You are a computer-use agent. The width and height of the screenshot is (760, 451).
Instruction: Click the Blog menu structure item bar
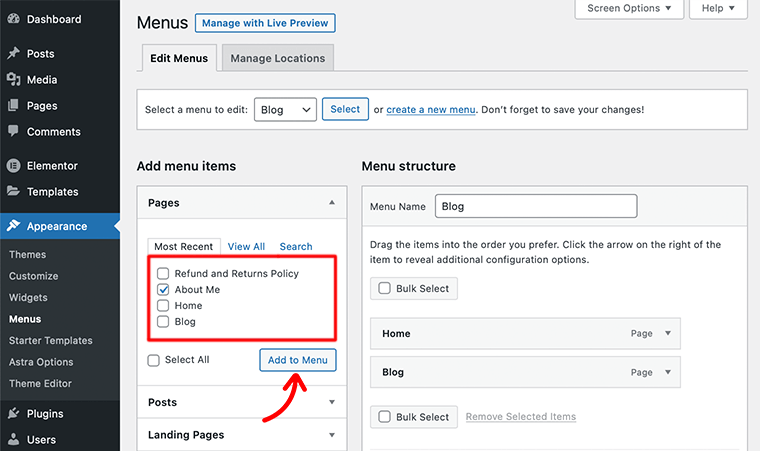tap(525, 372)
